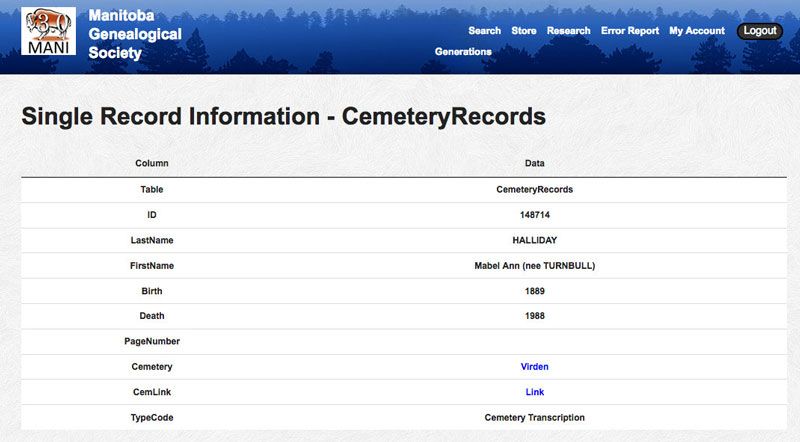Image resolution: width=800 pixels, height=442 pixels.
Task: Click the 'Column' table header
Action: click(152, 163)
